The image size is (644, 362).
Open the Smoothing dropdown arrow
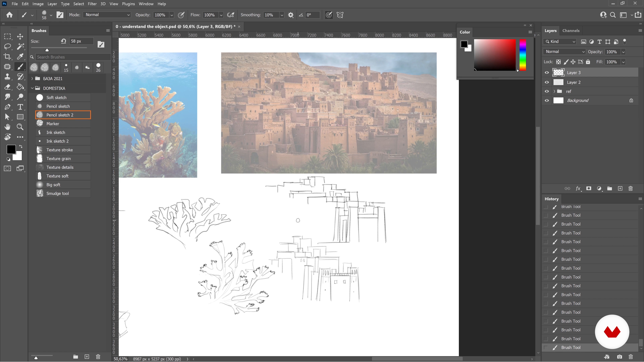click(282, 15)
